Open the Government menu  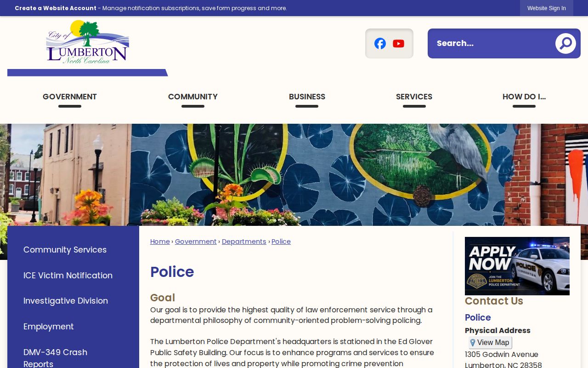70,97
